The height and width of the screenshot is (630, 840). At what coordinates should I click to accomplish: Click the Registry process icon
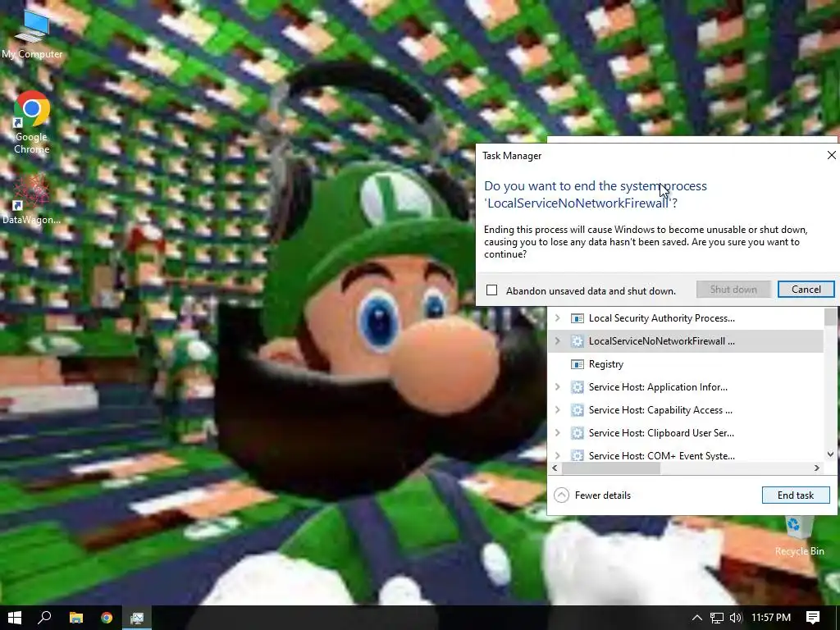577,364
